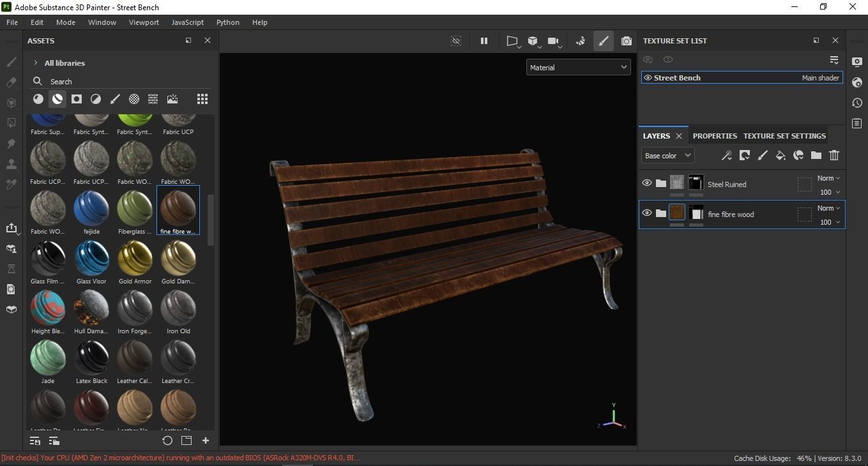The height and width of the screenshot is (466, 868).
Task: Select the Clone stamp tool
Action: [11, 164]
